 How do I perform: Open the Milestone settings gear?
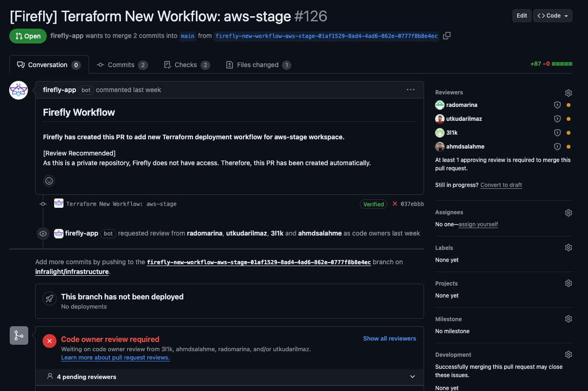569,319
